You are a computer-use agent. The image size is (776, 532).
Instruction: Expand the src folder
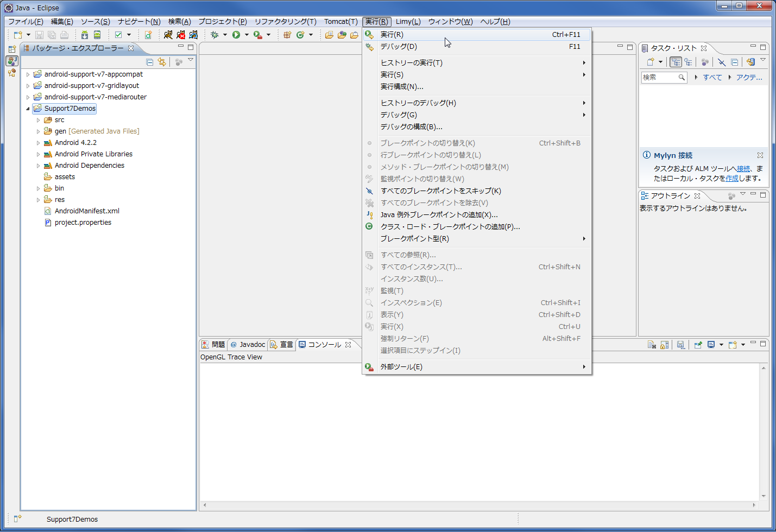click(x=38, y=120)
